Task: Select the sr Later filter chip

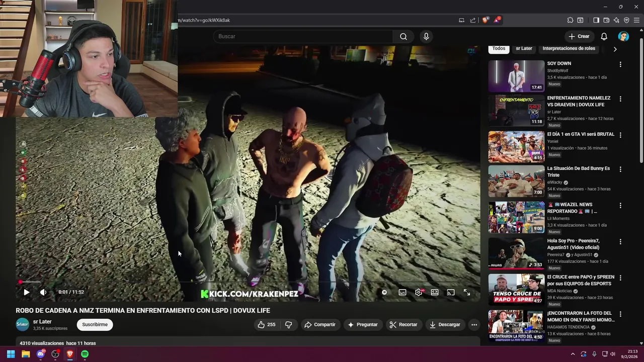Action: pos(524,49)
